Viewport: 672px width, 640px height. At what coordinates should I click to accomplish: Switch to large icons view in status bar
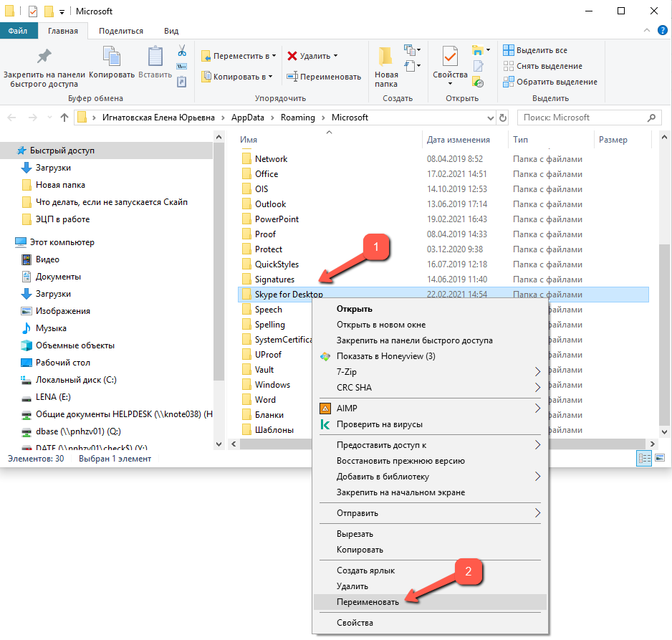point(660,458)
